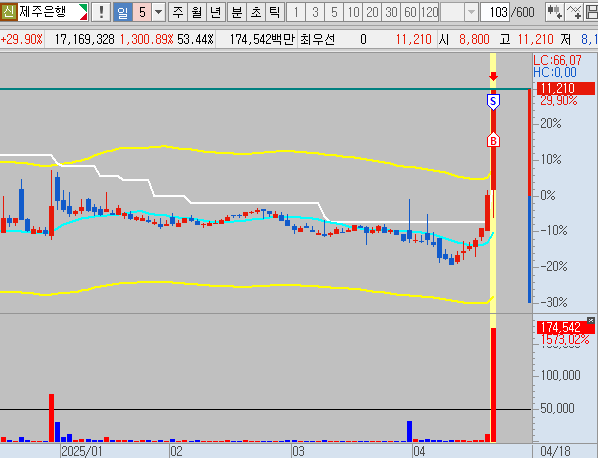Image resolution: width=598 pixels, height=458 pixels.
Task: Select the 3 interval button
Action: (x=315, y=12)
